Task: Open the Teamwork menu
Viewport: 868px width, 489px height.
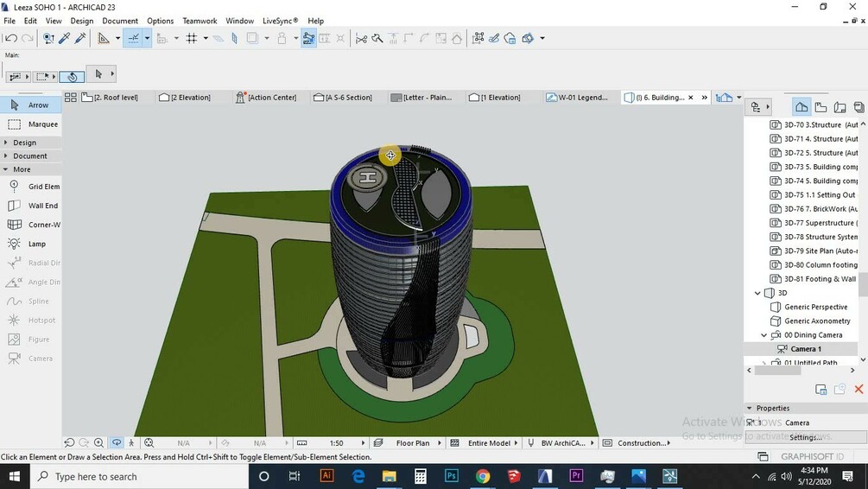Action: (x=200, y=21)
